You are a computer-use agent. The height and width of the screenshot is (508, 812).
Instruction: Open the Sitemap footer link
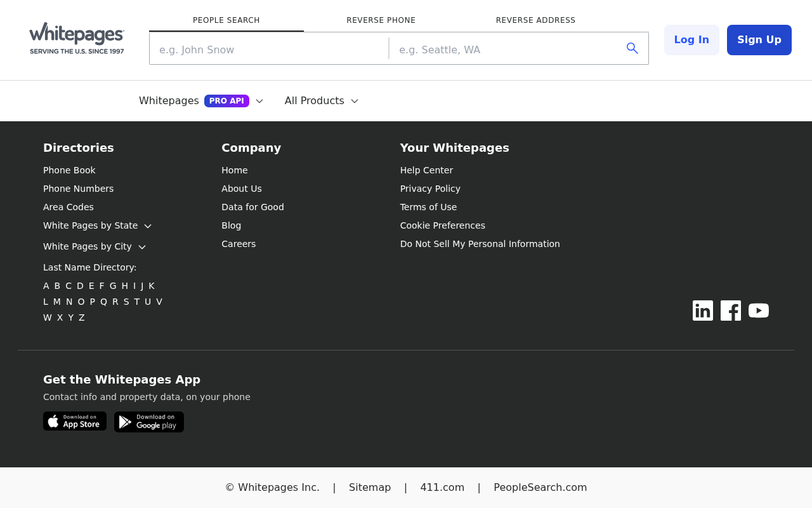tap(370, 488)
